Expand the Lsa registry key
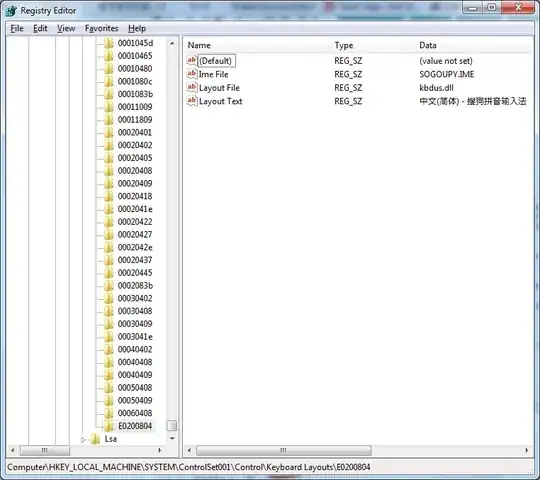Image resolution: width=540 pixels, height=480 pixels. 83,439
